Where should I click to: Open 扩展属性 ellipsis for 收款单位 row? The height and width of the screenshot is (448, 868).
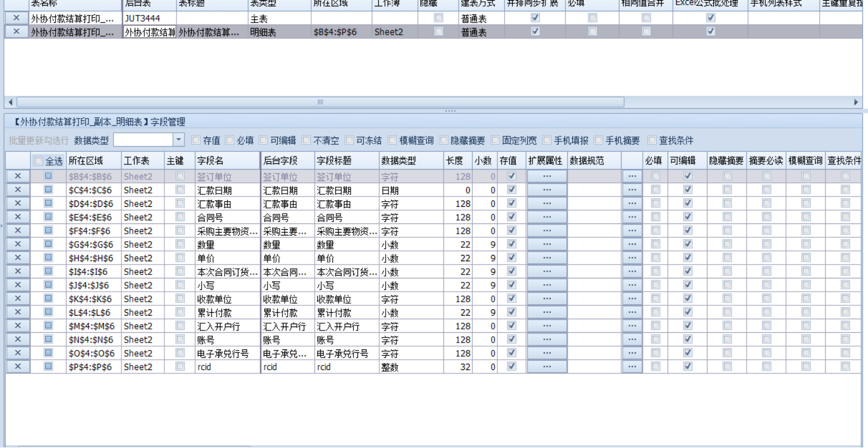(547, 299)
